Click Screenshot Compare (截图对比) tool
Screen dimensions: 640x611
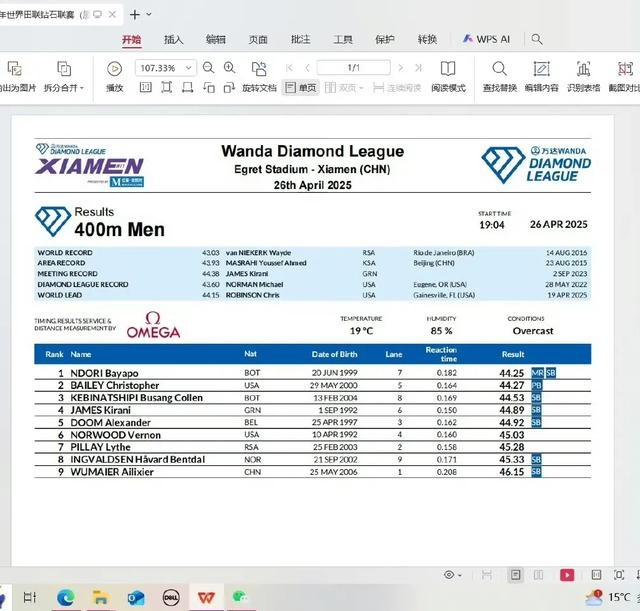tap(624, 77)
